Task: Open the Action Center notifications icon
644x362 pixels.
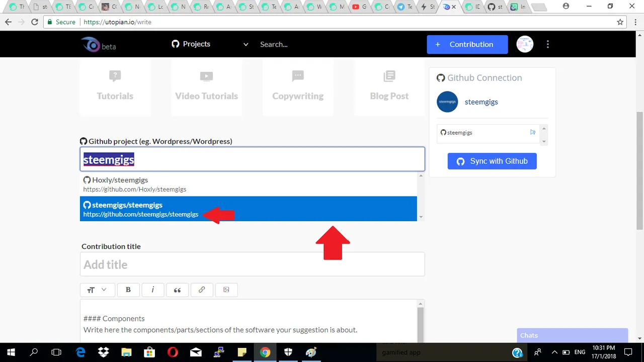Action: 628,352
